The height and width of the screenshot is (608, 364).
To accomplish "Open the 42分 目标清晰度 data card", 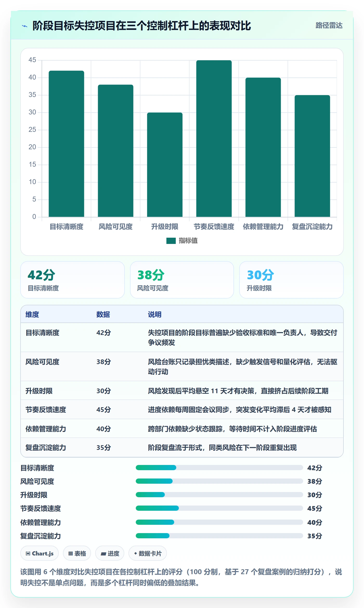I will [x=73, y=280].
